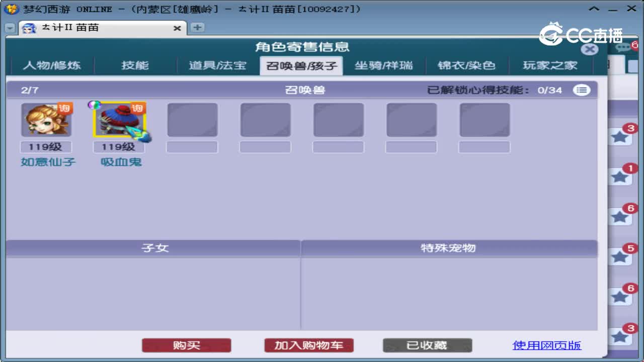Click the 购买 purchase button
This screenshot has width=644, height=362.
(187, 345)
